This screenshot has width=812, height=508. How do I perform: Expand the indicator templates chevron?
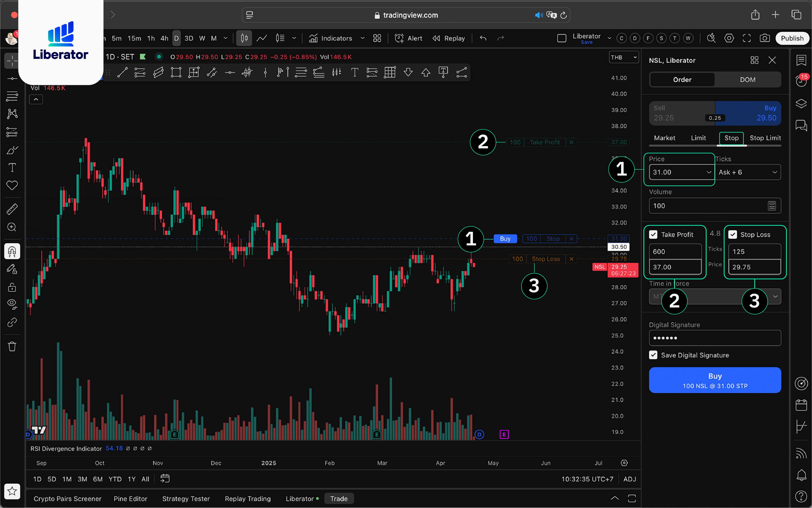click(363, 38)
